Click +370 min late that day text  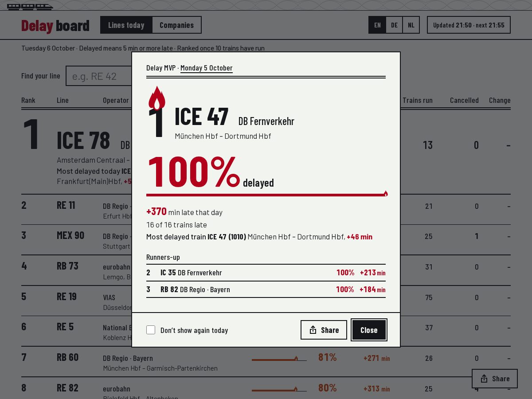tap(184, 212)
